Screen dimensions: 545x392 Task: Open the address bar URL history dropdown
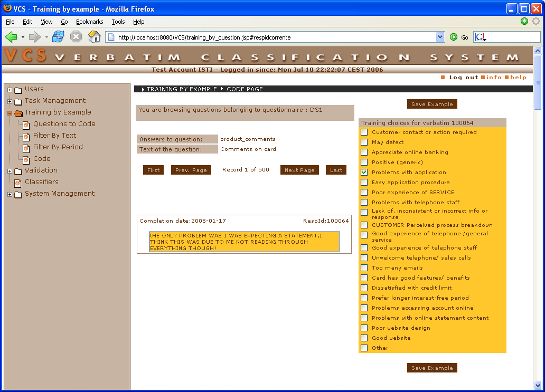coord(440,37)
